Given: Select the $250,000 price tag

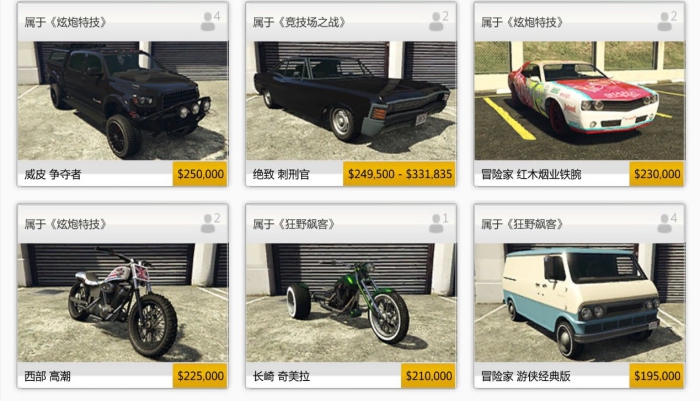Looking at the screenshot, I should pos(200,174).
